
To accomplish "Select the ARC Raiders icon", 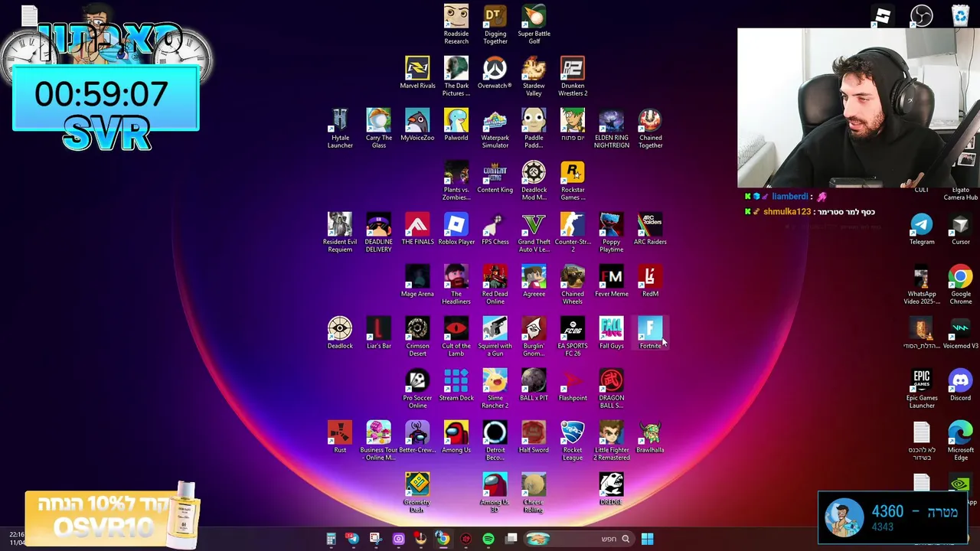I will pyautogui.click(x=650, y=229).
